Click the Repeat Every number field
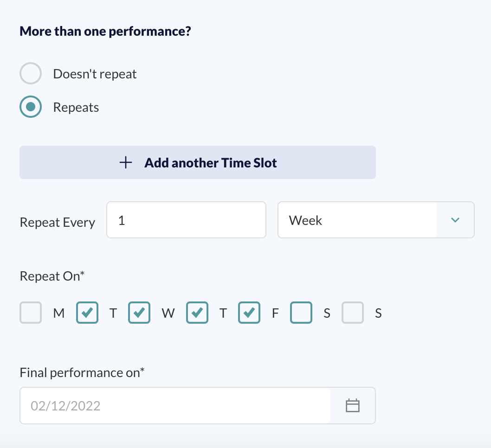This screenshot has width=491, height=448. click(x=186, y=220)
